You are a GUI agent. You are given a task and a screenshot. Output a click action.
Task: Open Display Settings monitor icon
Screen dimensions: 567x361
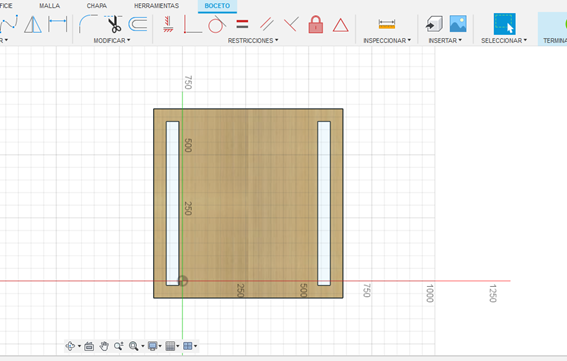pos(153,346)
